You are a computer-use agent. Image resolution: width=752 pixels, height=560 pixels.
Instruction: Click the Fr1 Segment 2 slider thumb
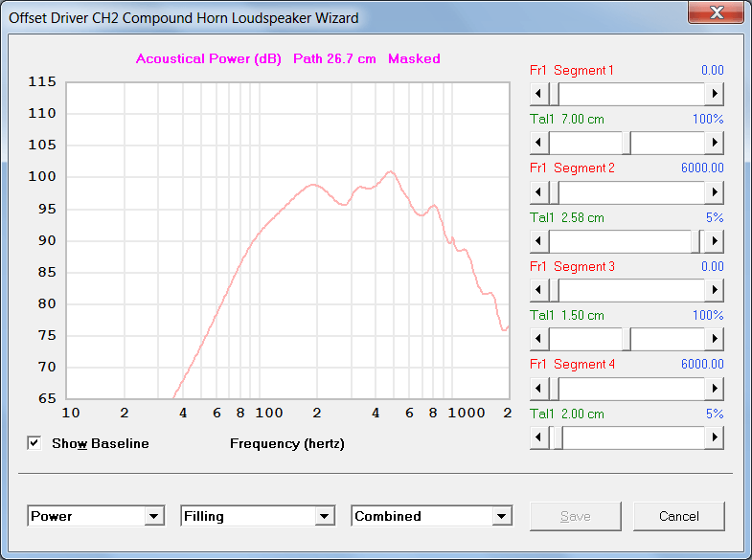pos(554,192)
